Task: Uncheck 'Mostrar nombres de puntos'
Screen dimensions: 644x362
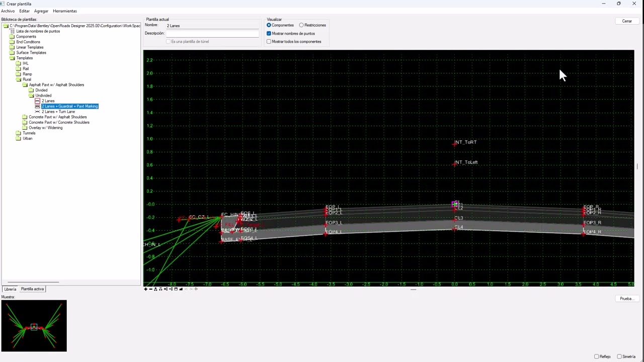Action: point(269,33)
